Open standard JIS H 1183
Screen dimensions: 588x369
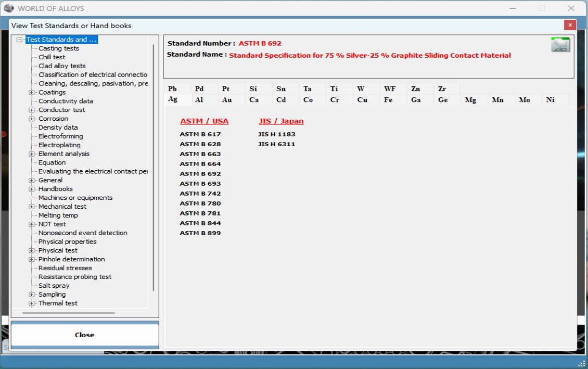click(277, 134)
